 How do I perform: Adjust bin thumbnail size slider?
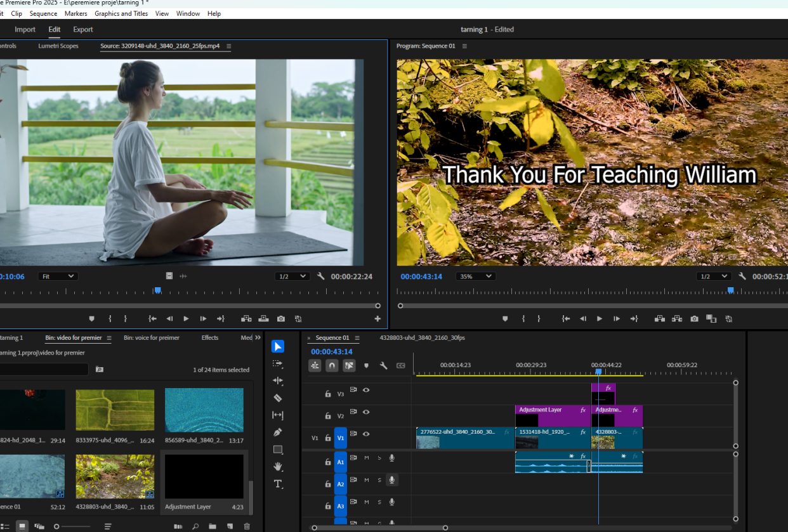(x=72, y=526)
